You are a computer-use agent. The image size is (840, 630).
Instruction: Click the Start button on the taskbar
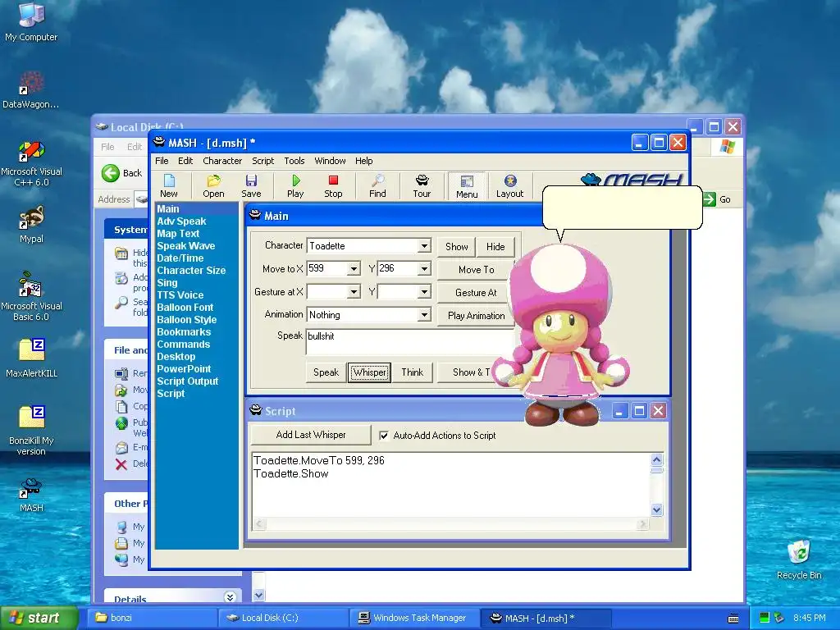click(x=39, y=618)
